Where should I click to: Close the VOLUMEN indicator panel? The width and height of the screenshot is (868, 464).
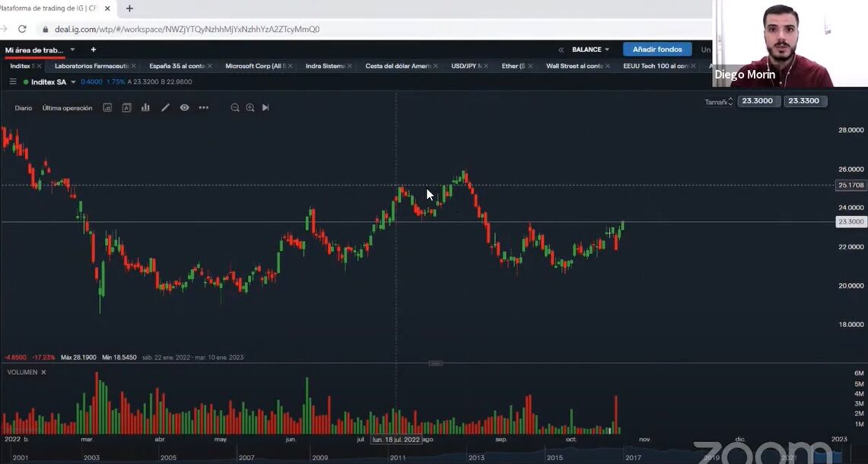click(x=43, y=372)
